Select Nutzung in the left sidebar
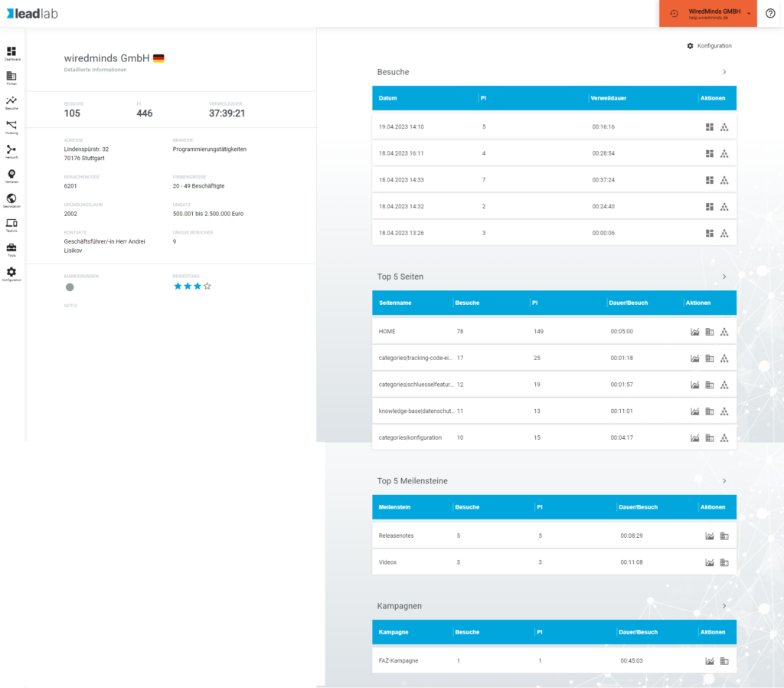Screen dimensions: 784x688 pos(11,126)
